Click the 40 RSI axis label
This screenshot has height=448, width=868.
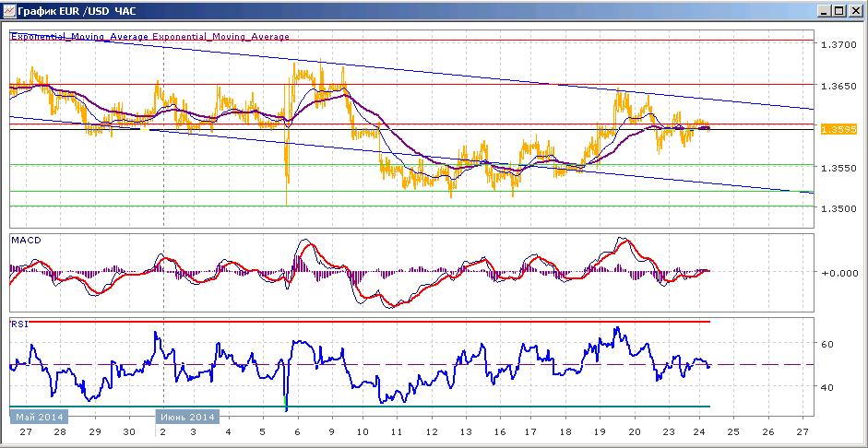click(827, 387)
